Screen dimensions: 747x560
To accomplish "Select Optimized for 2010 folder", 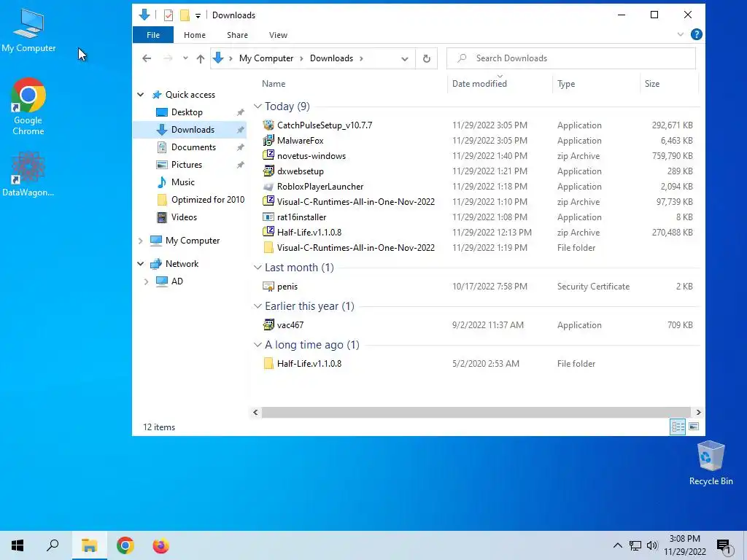I will click(208, 200).
